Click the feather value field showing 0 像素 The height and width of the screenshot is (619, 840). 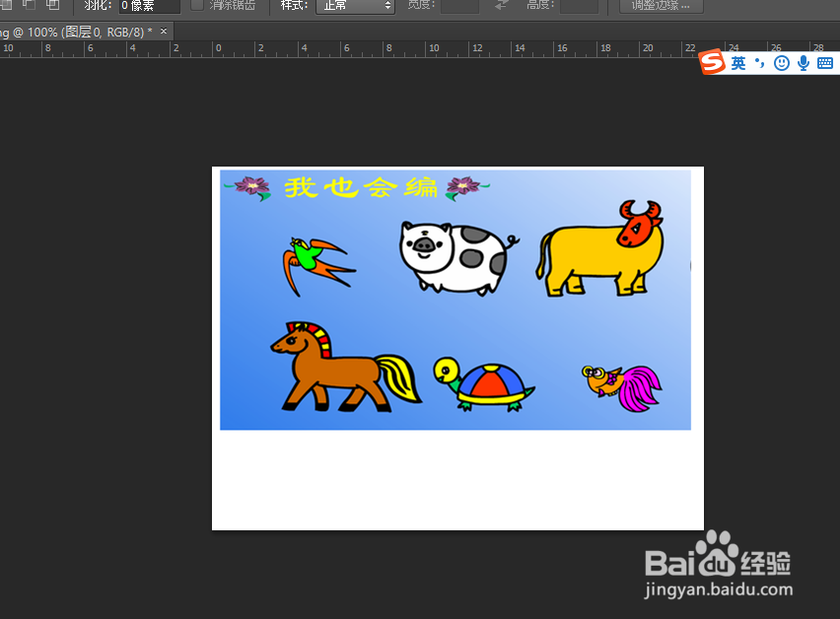point(150,5)
